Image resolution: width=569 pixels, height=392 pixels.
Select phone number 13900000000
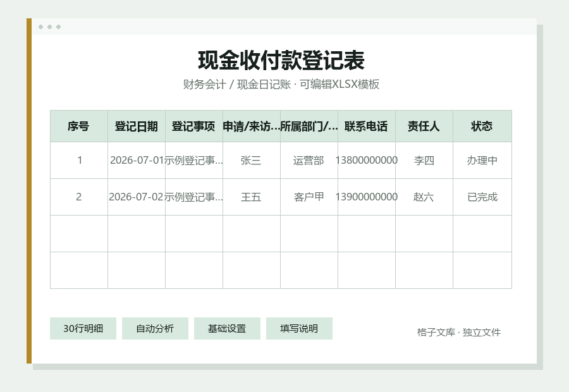click(367, 197)
